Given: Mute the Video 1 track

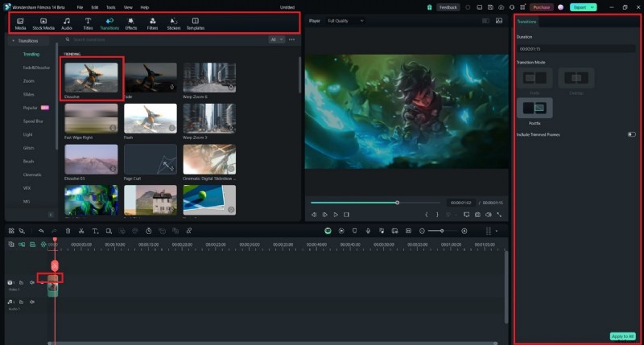Looking at the screenshot, I should [x=32, y=282].
